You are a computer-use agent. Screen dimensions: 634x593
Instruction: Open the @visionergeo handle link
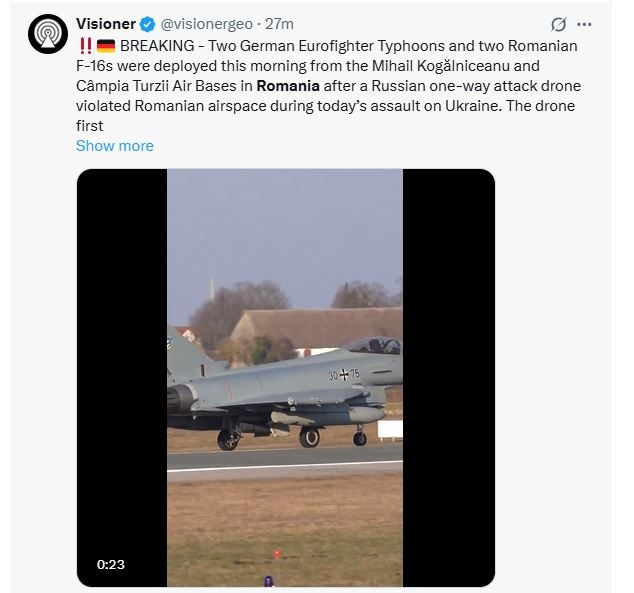204,23
